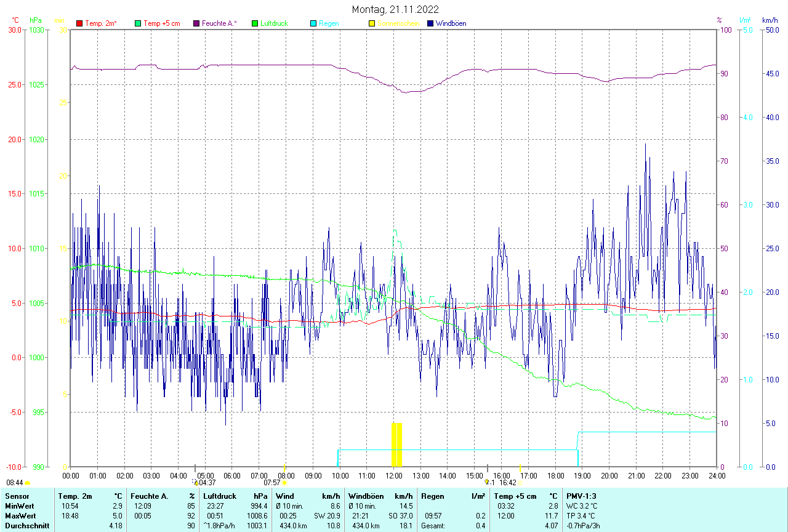Click the 'Sonnenschein' legend label

[398, 23]
